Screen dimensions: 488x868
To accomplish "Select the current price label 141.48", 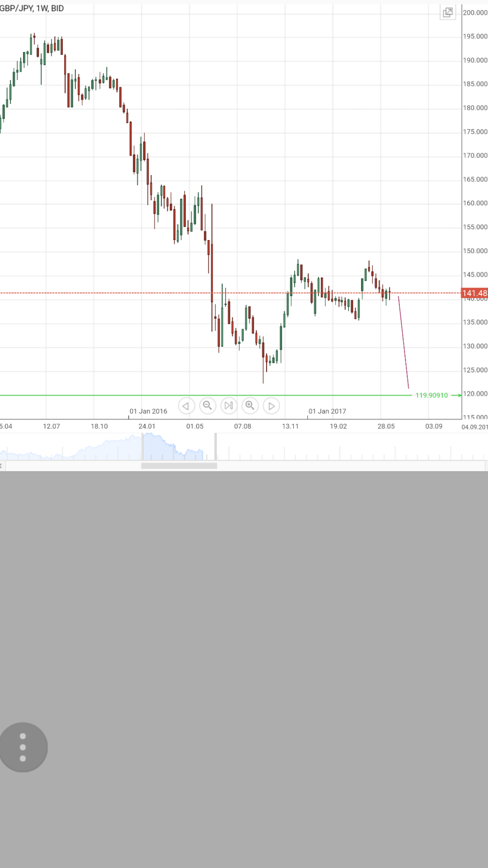I will pos(474,293).
